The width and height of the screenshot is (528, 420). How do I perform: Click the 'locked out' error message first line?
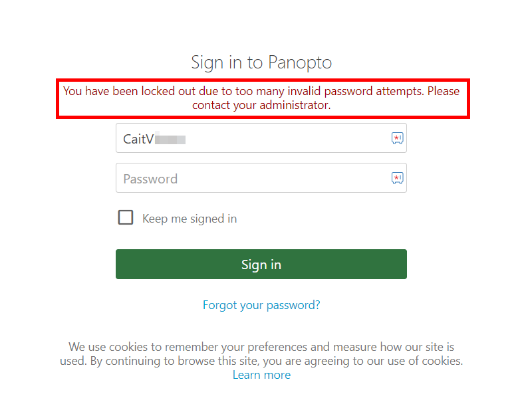[x=261, y=91]
